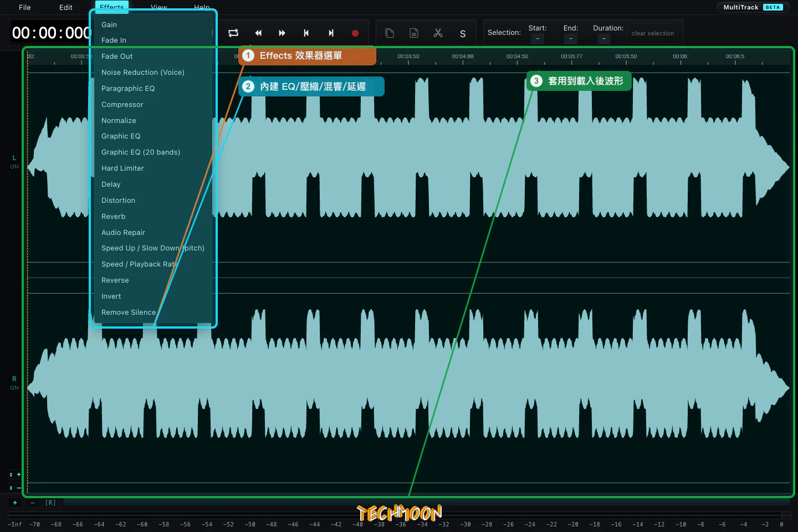Zoom out timeline with minus button

33,503
